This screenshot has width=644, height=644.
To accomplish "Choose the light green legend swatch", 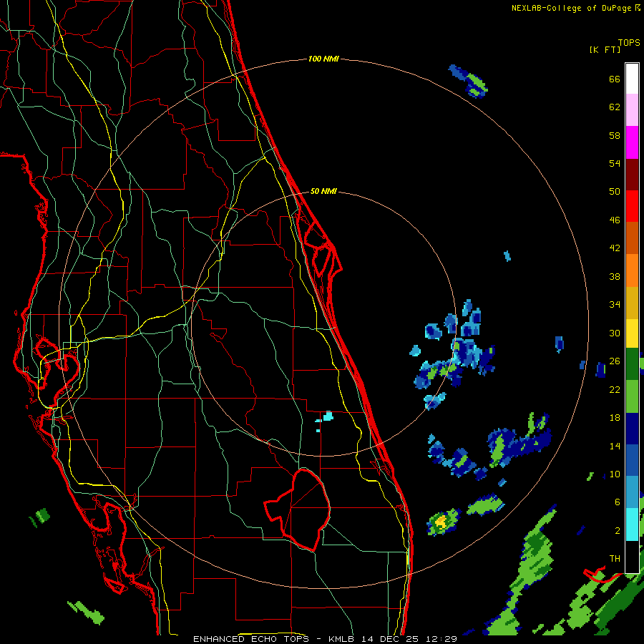I will tap(632, 396).
